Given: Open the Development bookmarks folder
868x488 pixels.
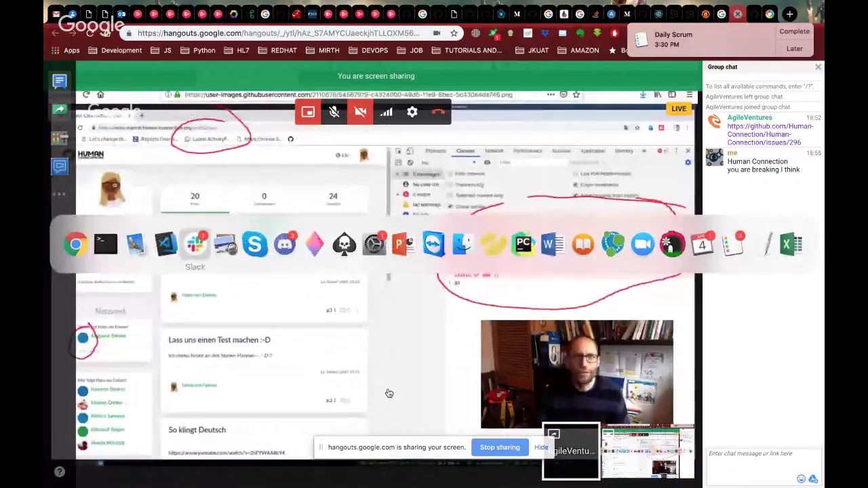Looking at the screenshot, I should 115,50.
